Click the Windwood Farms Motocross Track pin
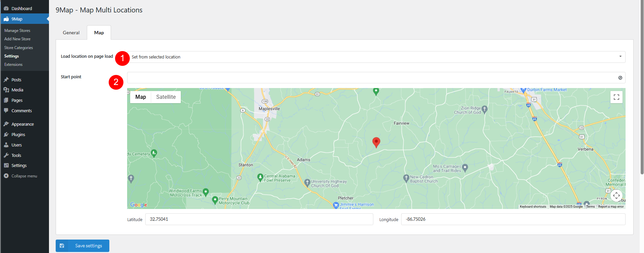The height and width of the screenshot is (253, 644). [206, 192]
